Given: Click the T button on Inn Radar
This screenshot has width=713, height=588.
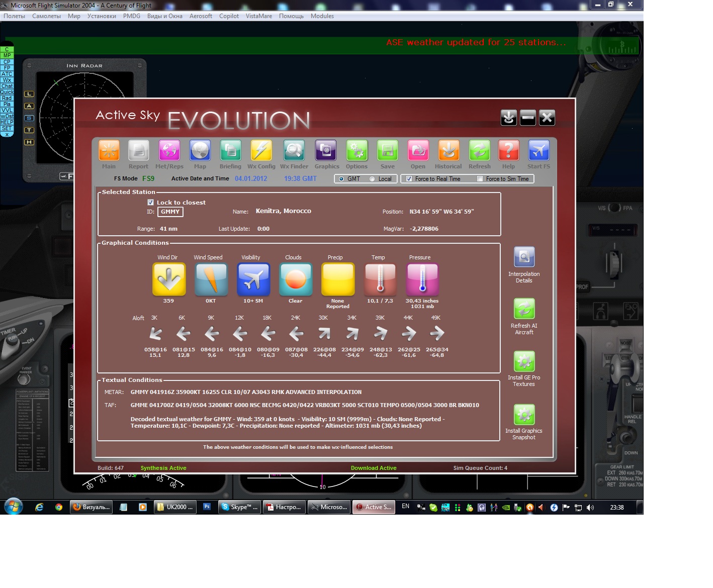Looking at the screenshot, I should [x=29, y=130].
